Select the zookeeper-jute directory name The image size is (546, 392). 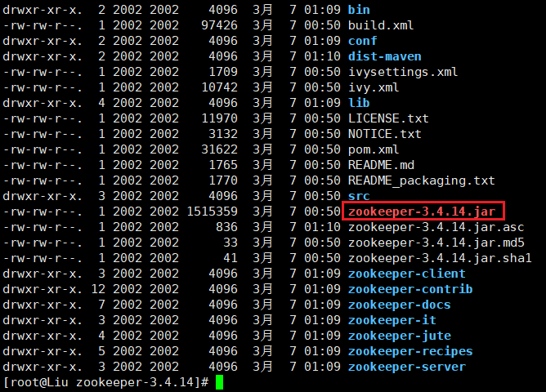(x=400, y=336)
